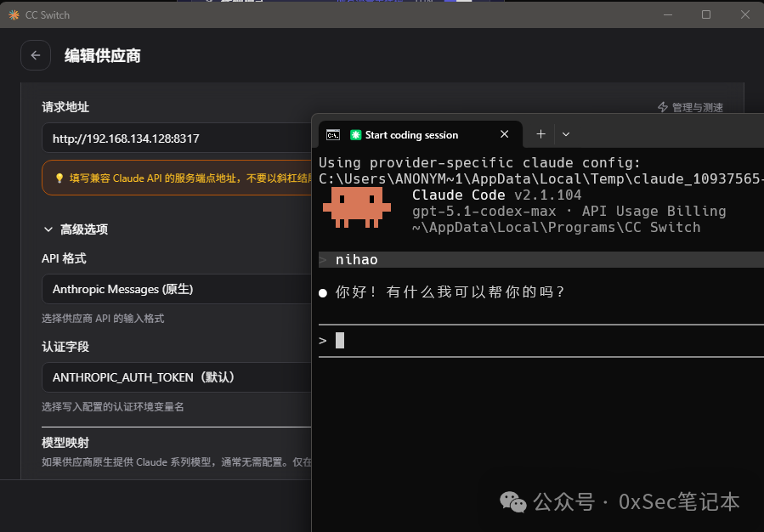
Task: Click the 编辑供应商 page title
Action: pos(103,56)
